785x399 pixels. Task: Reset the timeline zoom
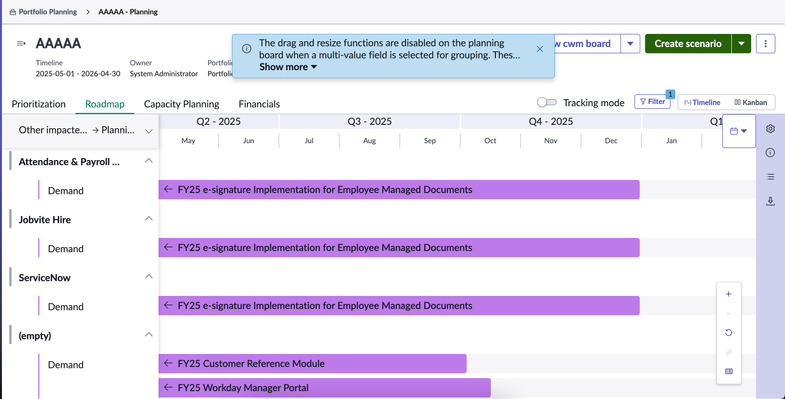[x=728, y=333]
